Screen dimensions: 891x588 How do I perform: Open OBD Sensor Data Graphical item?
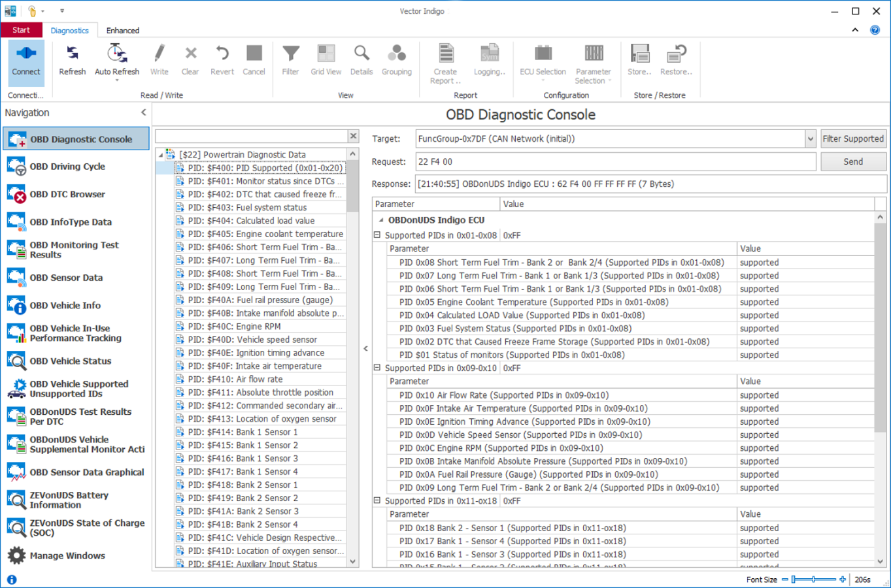(x=76, y=472)
